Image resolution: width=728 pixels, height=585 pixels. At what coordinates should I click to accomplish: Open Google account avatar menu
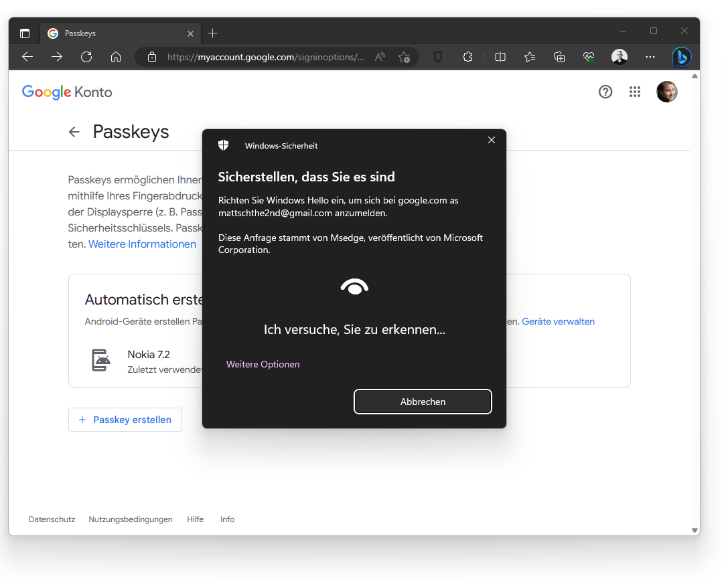pyautogui.click(x=666, y=92)
